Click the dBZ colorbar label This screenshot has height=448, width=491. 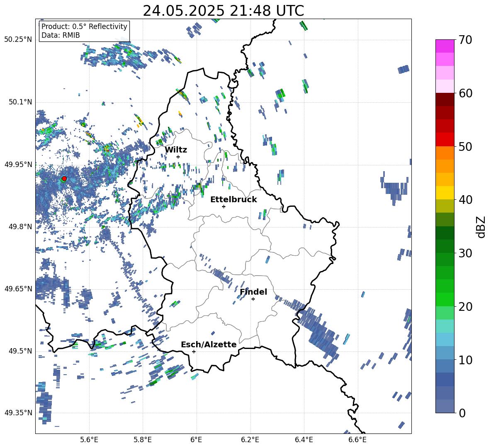click(481, 227)
